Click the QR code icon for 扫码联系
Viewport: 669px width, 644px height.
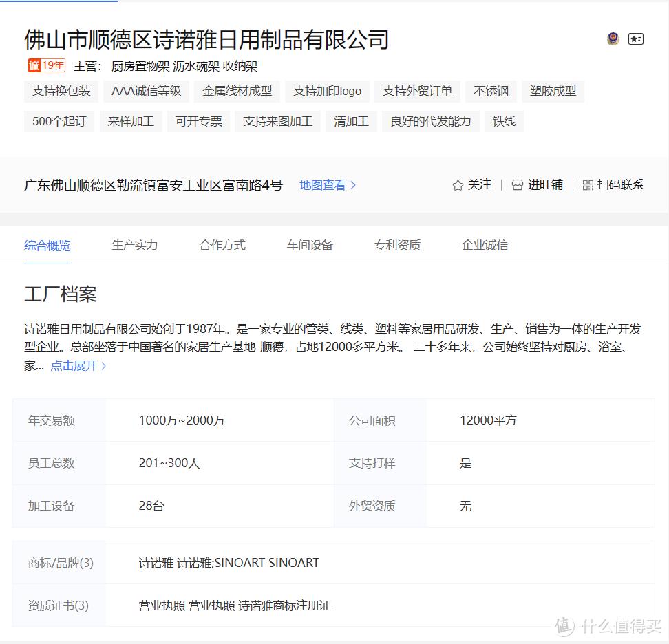click(588, 185)
